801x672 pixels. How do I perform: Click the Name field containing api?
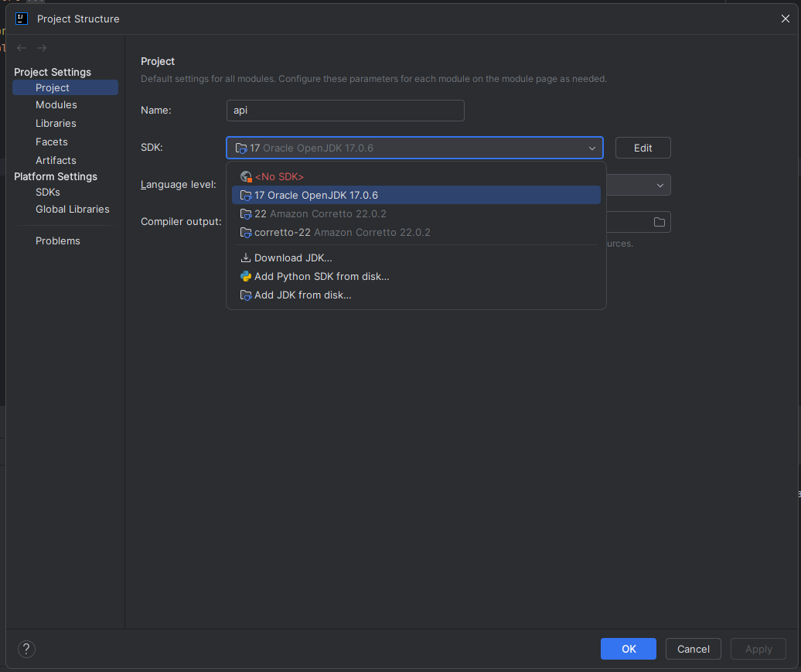346,111
